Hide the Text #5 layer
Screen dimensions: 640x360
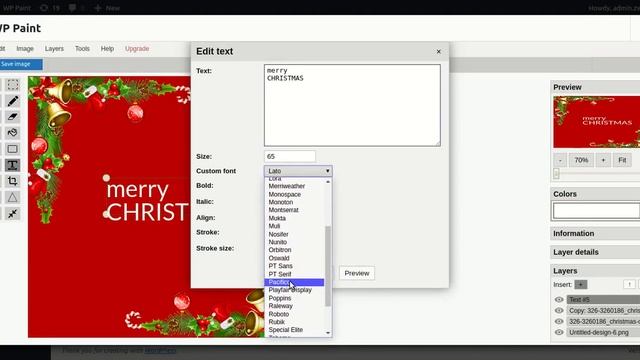coord(559,300)
